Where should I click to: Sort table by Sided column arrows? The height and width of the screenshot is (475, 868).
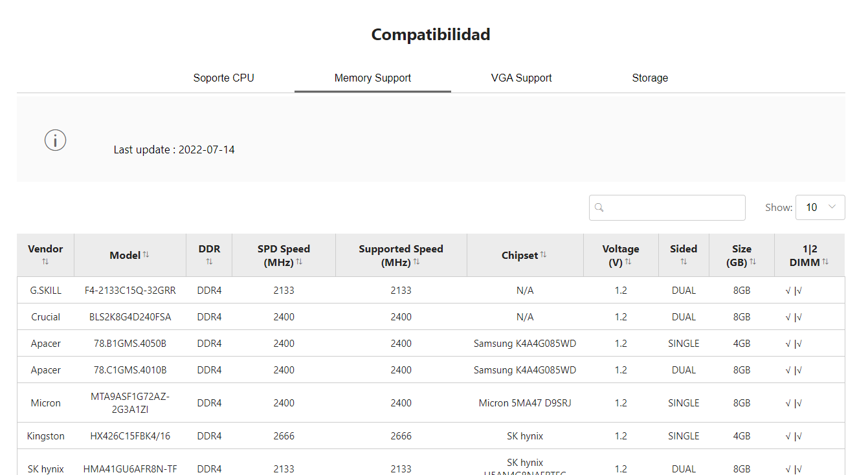click(x=684, y=262)
